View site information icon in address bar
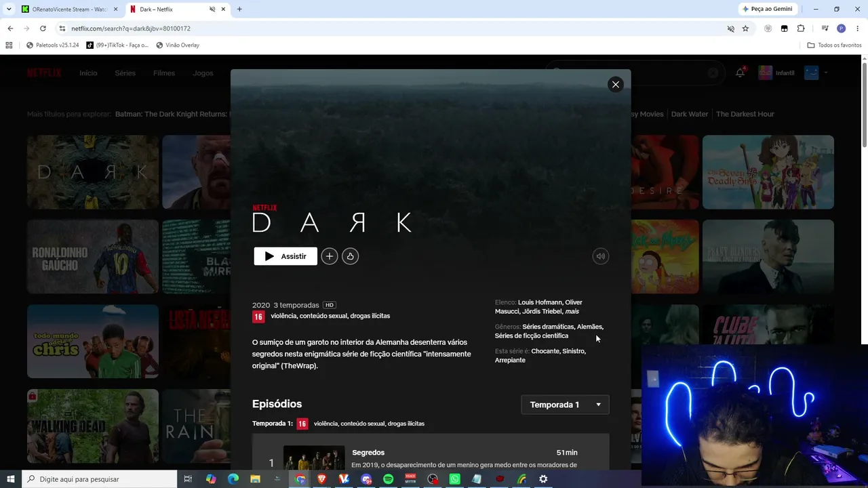This screenshot has height=488, width=868. tap(62, 28)
